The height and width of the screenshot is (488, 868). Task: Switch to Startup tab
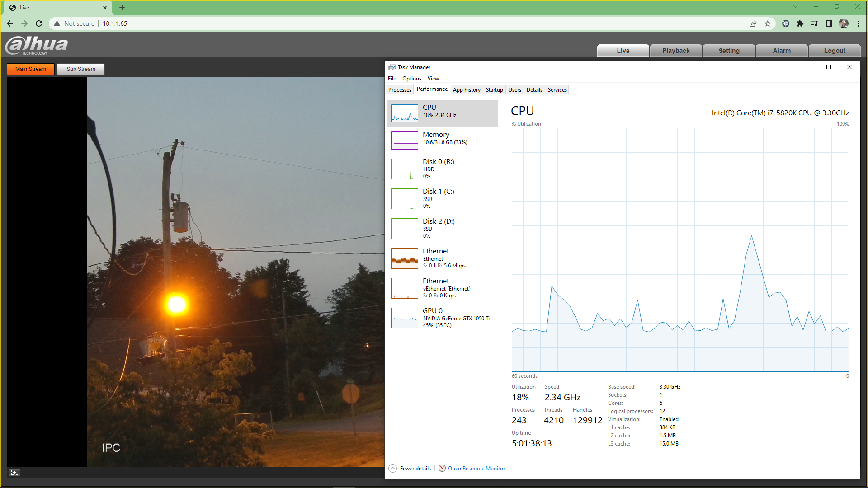click(494, 90)
